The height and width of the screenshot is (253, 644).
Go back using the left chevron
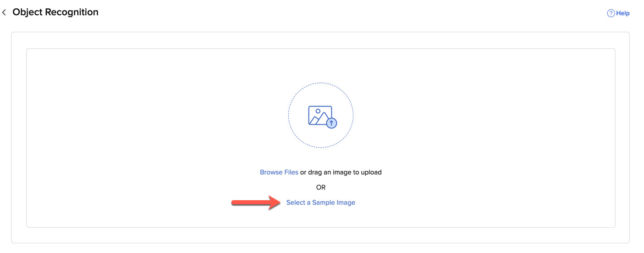click(x=4, y=12)
